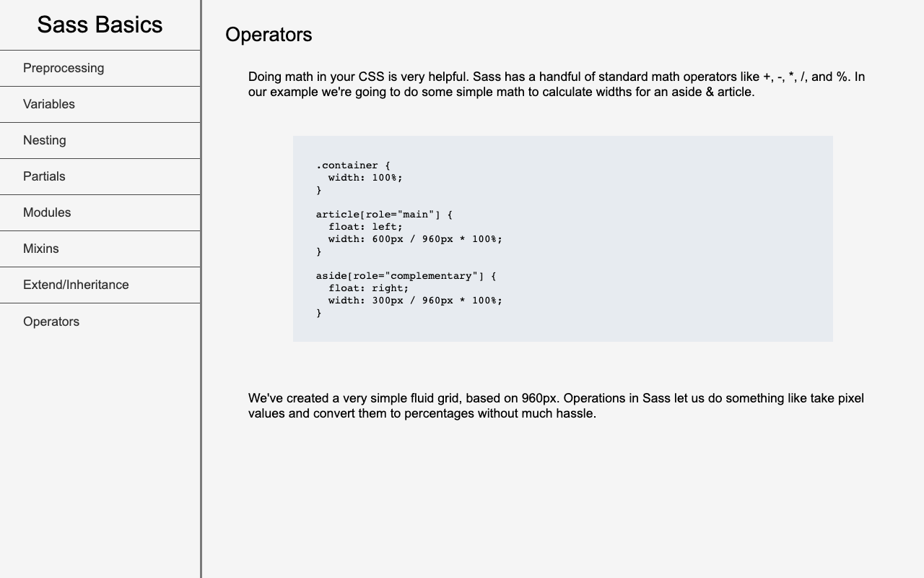924x578 pixels.
Task: Click the intro paragraph about math operators
Action: tap(556, 85)
